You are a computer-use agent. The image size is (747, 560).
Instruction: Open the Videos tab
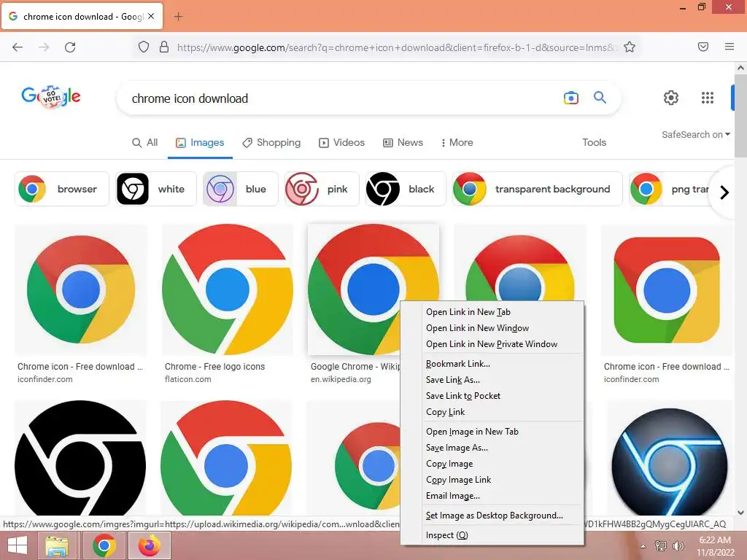click(342, 142)
